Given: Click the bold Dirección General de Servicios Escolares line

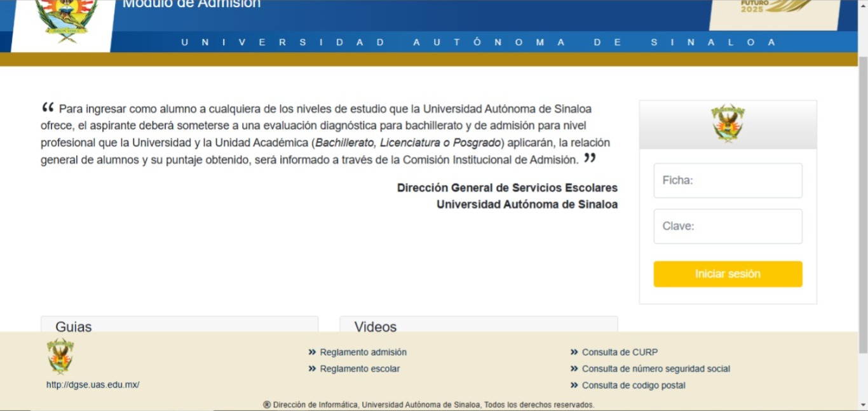Looking at the screenshot, I should pos(507,188).
